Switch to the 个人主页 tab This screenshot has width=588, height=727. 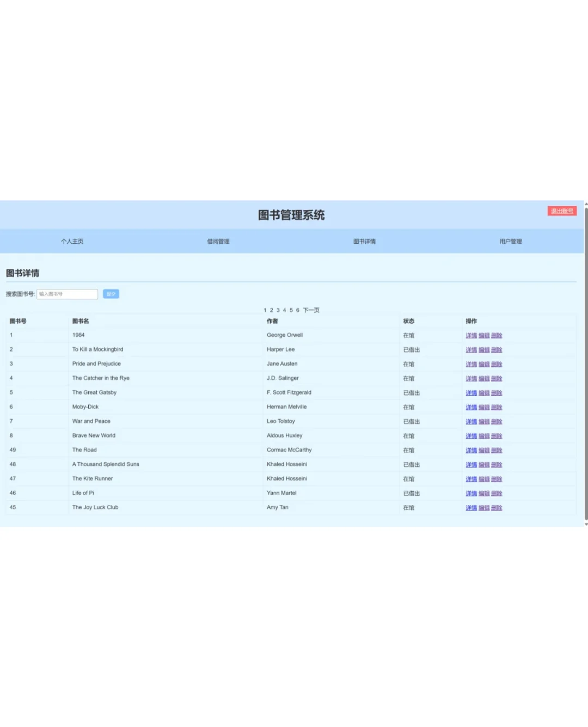coord(72,241)
